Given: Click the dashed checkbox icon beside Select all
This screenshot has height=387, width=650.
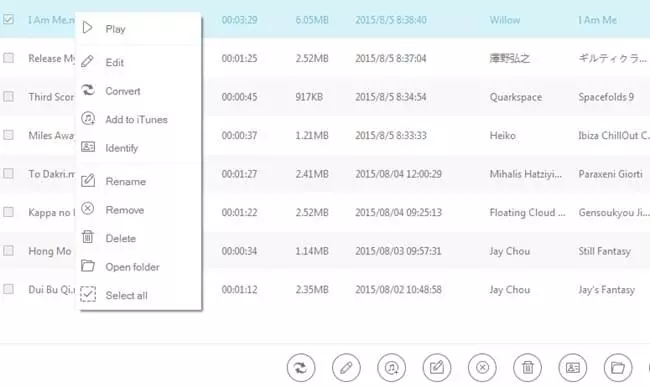Looking at the screenshot, I should (88, 294).
